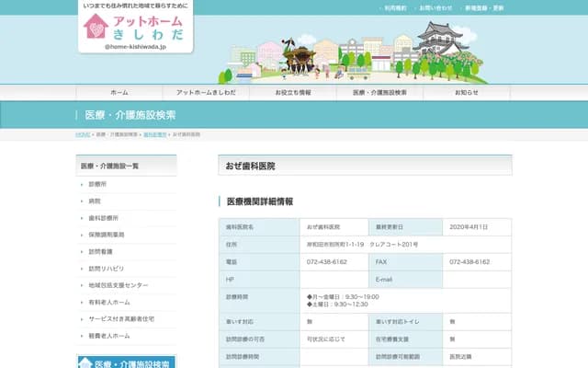
Task: Click the アットホームきしわだ site logo
Action: [x=136, y=29]
